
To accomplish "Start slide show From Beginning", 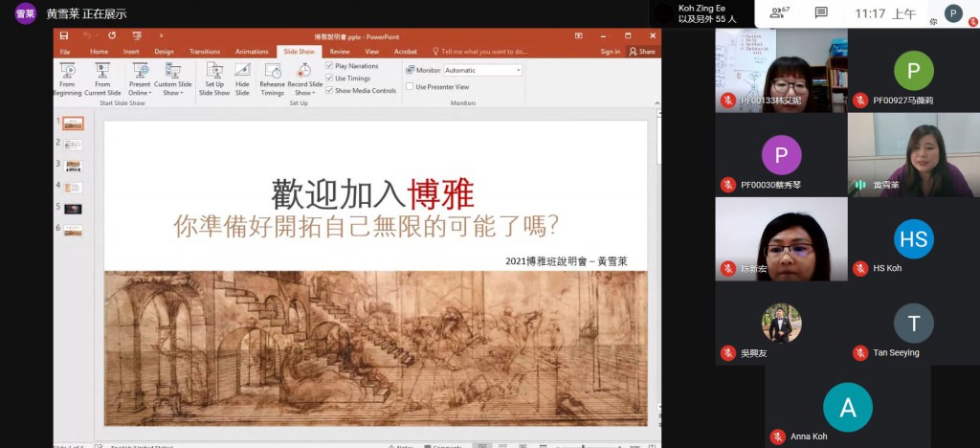I will [x=67, y=79].
